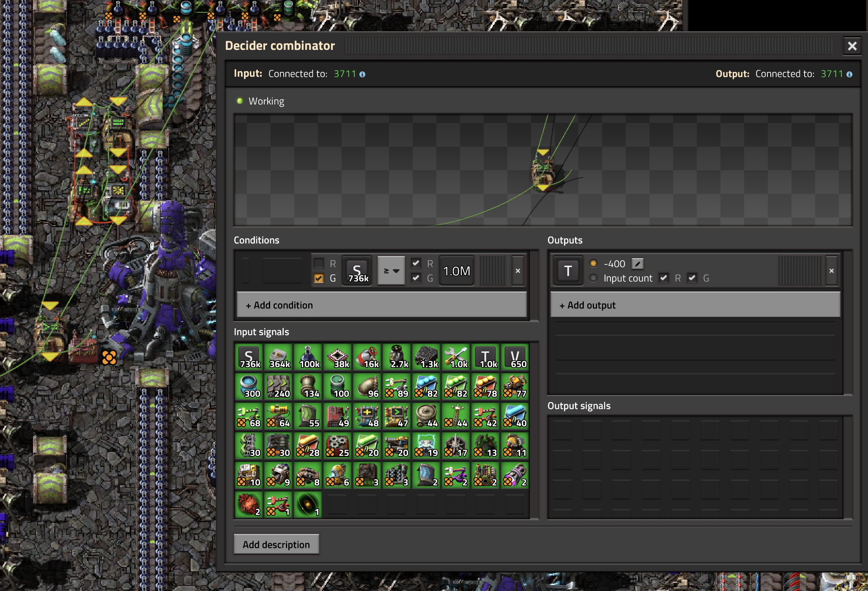This screenshot has height=591, width=868.
Task: Open the ≥ comparator dropdown
Action: pos(391,271)
